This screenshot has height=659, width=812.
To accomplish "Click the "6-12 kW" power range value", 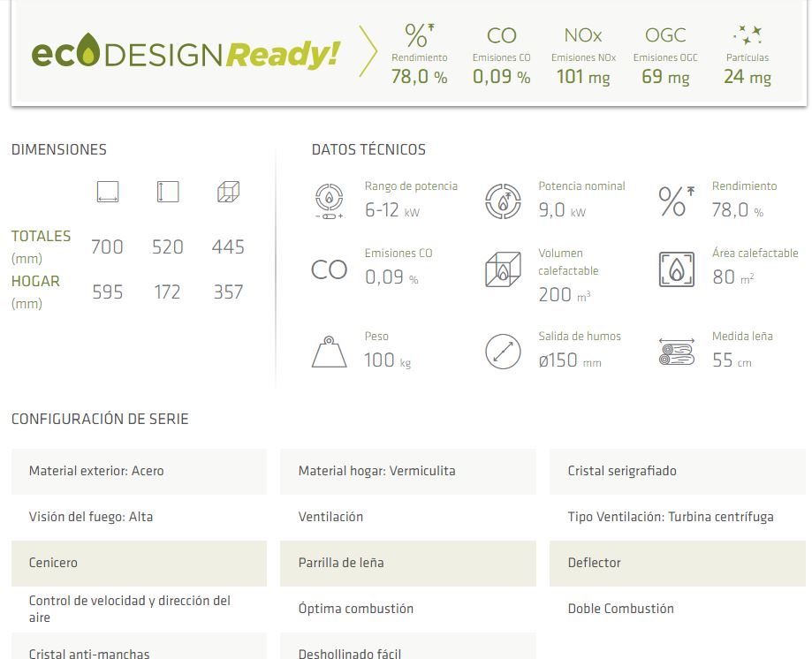I will 392,210.
